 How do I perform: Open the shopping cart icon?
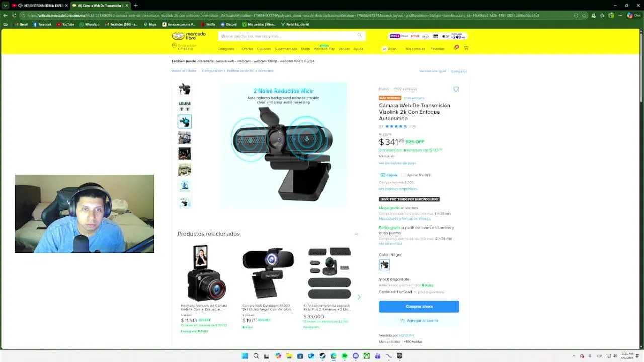[x=466, y=48]
